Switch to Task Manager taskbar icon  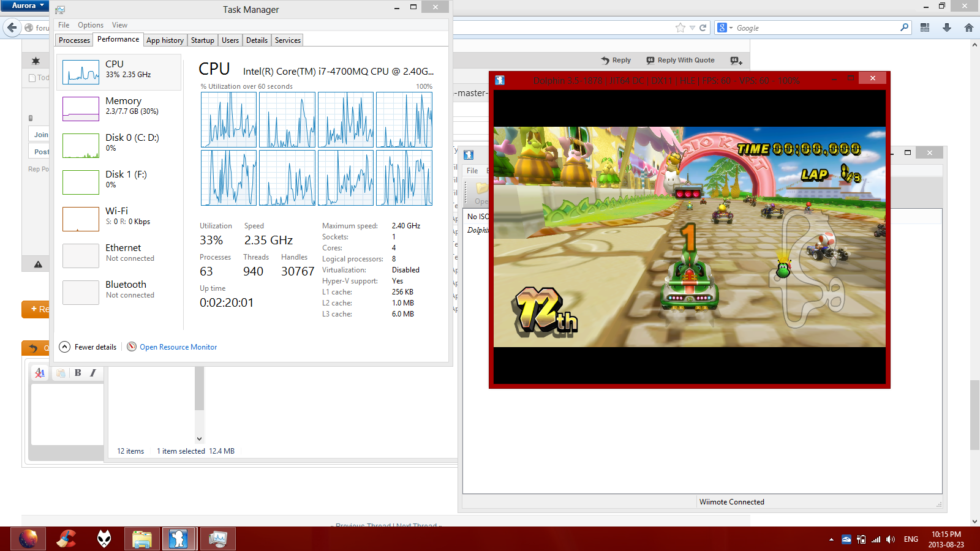(217, 539)
